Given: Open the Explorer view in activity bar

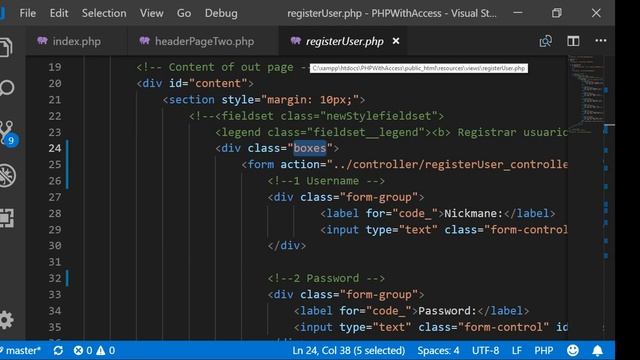Looking at the screenshot, I should coord(6,47).
